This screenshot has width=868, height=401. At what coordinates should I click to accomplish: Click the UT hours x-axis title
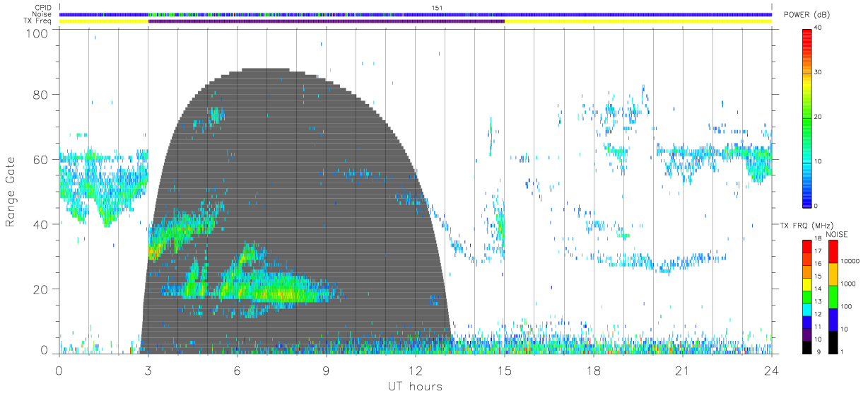pos(414,387)
